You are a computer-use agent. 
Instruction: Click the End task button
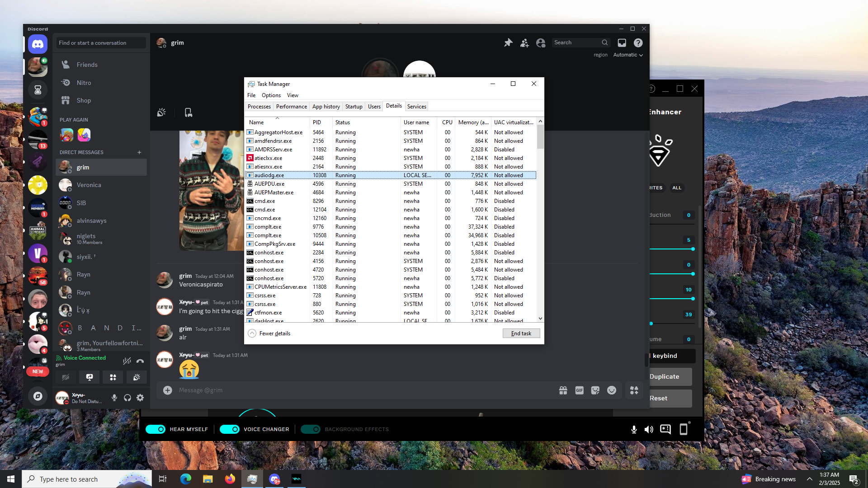pyautogui.click(x=521, y=333)
